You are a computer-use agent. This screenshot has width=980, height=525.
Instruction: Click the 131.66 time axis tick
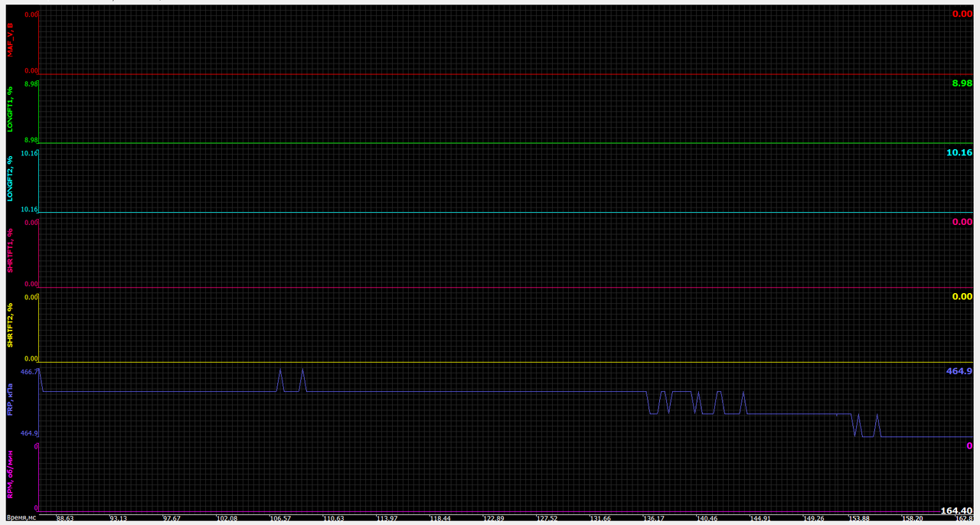[600, 518]
